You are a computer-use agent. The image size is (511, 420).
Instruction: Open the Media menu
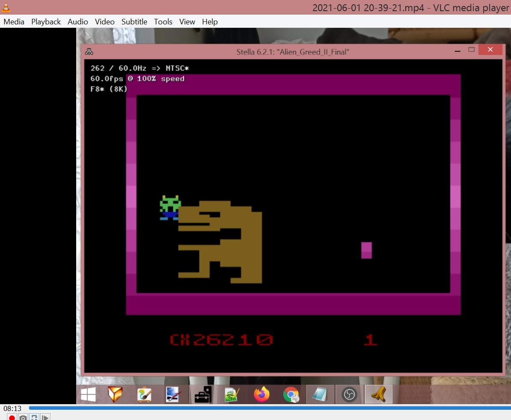tap(14, 22)
